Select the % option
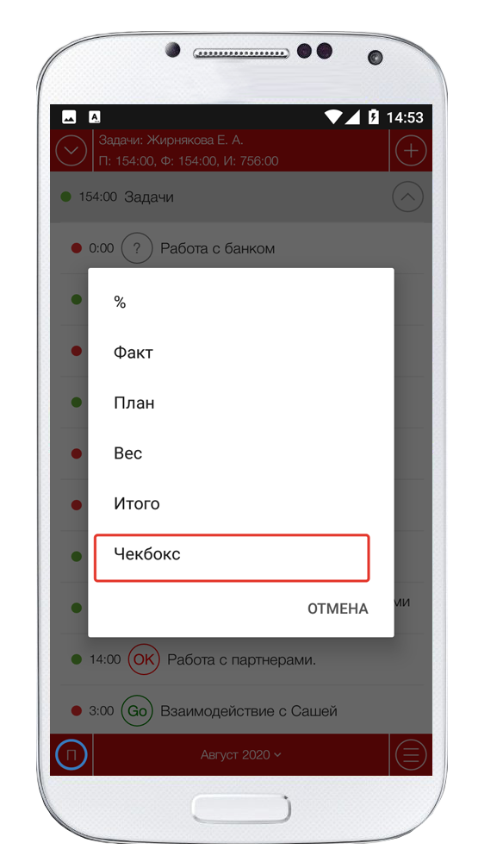Image resolution: width=503 pixels, height=868 pixels. click(x=241, y=303)
